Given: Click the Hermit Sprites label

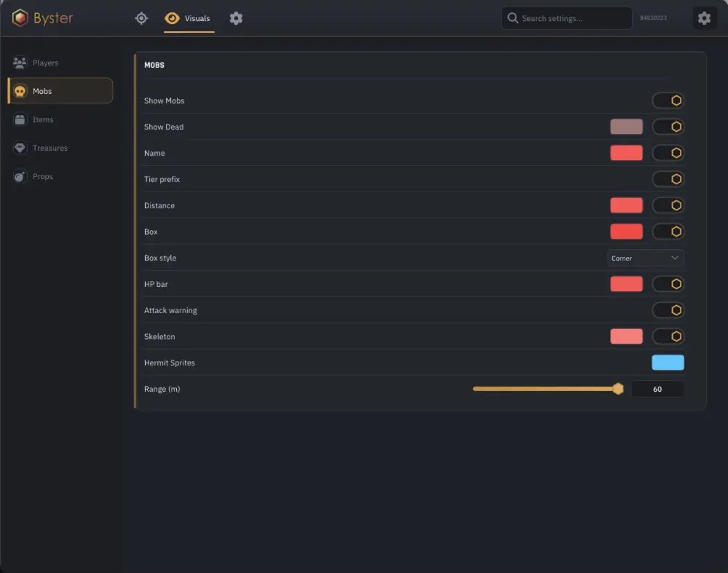Looking at the screenshot, I should [170, 363].
